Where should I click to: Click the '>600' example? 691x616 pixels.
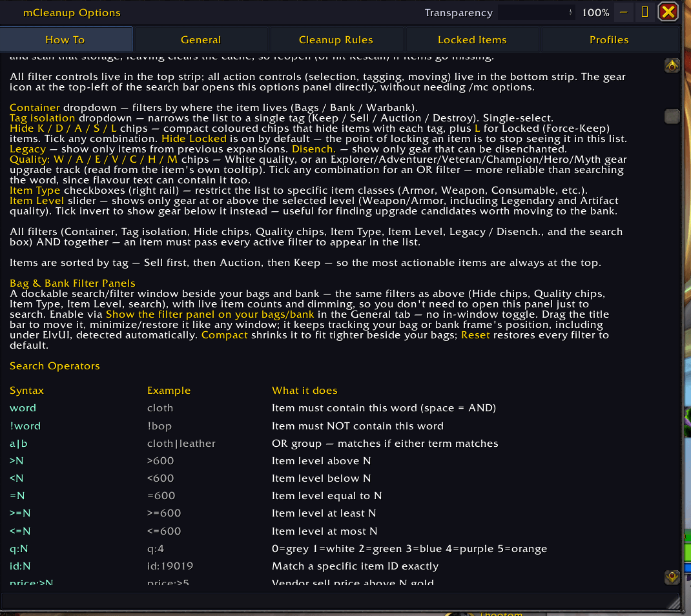click(x=160, y=461)
